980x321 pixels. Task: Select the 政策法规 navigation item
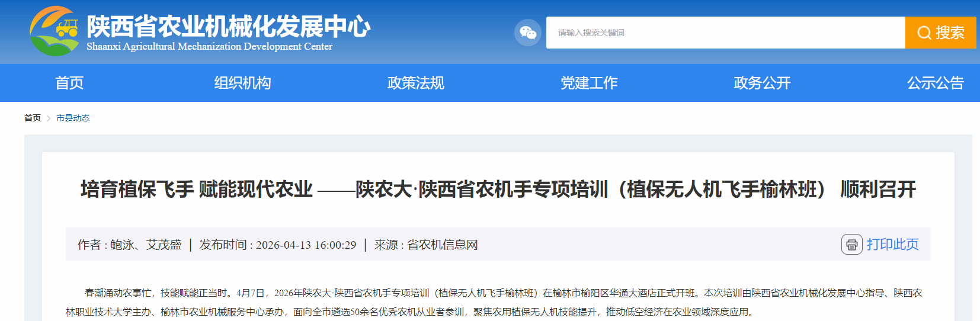click(x=415, y=83)
